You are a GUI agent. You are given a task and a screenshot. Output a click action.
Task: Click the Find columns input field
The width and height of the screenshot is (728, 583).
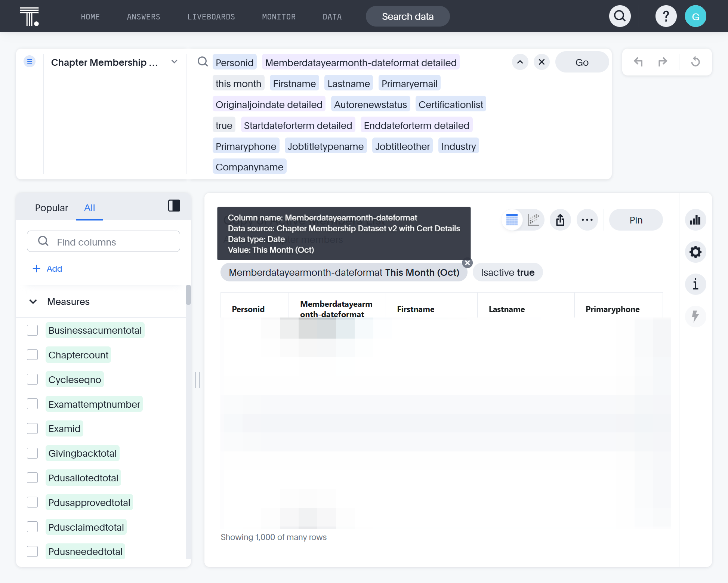click(x=104, y=241)
